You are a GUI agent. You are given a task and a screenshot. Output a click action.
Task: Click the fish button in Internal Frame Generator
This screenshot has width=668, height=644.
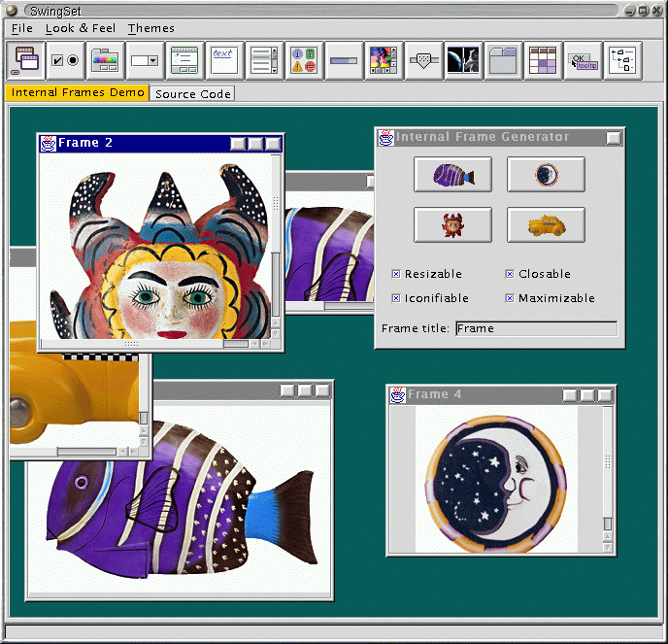[x=452, y=174]
